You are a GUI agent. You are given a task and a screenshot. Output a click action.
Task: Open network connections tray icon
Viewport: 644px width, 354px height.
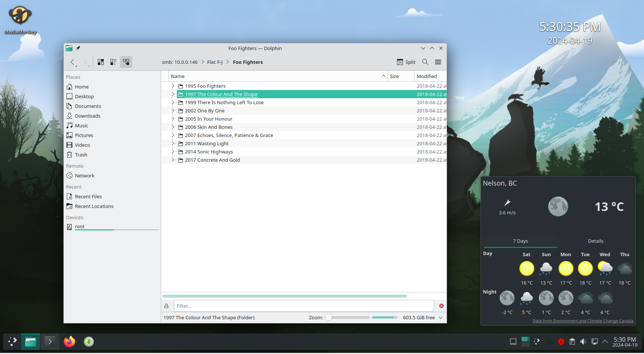click(x=594, y=341)
